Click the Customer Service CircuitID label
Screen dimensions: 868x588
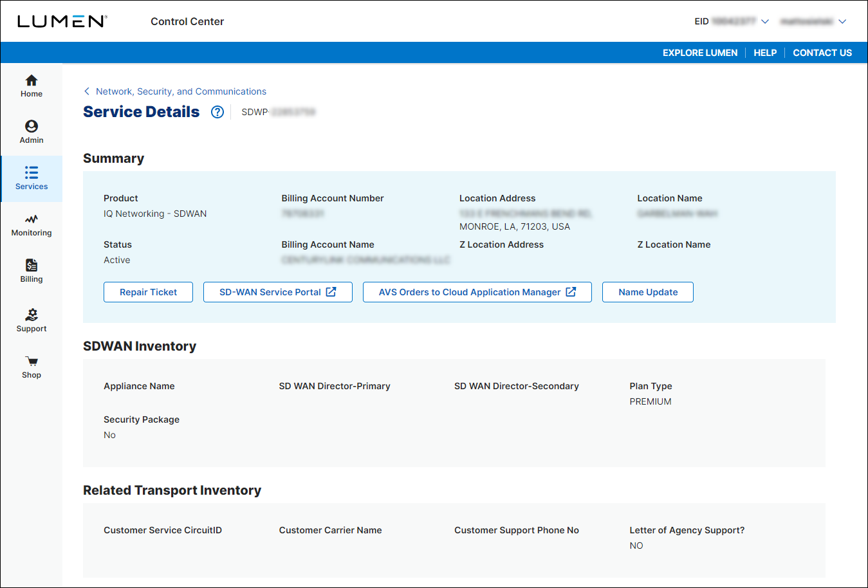(x=163, y=530)
